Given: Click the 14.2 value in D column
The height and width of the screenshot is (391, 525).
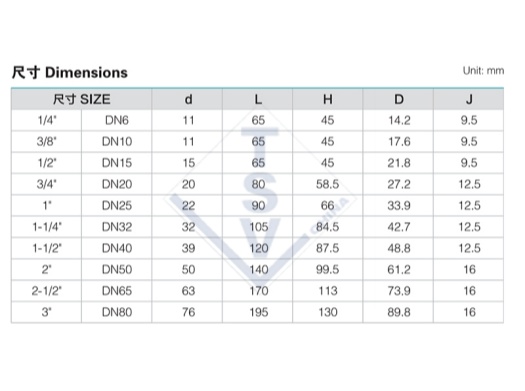Looking at the screenshot, I should (399, 121).
